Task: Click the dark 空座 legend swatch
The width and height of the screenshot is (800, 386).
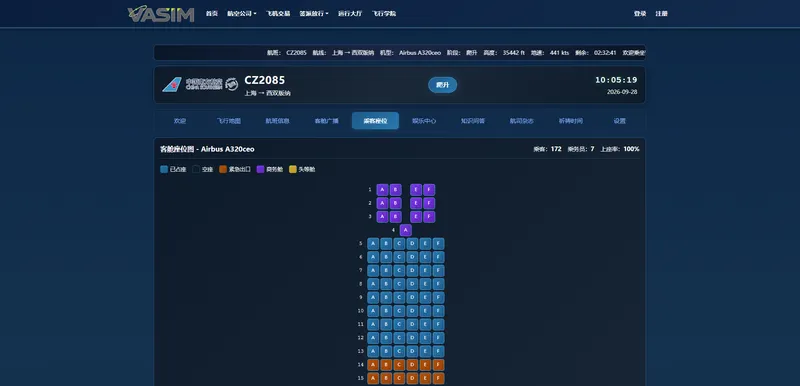Action: 196,169
